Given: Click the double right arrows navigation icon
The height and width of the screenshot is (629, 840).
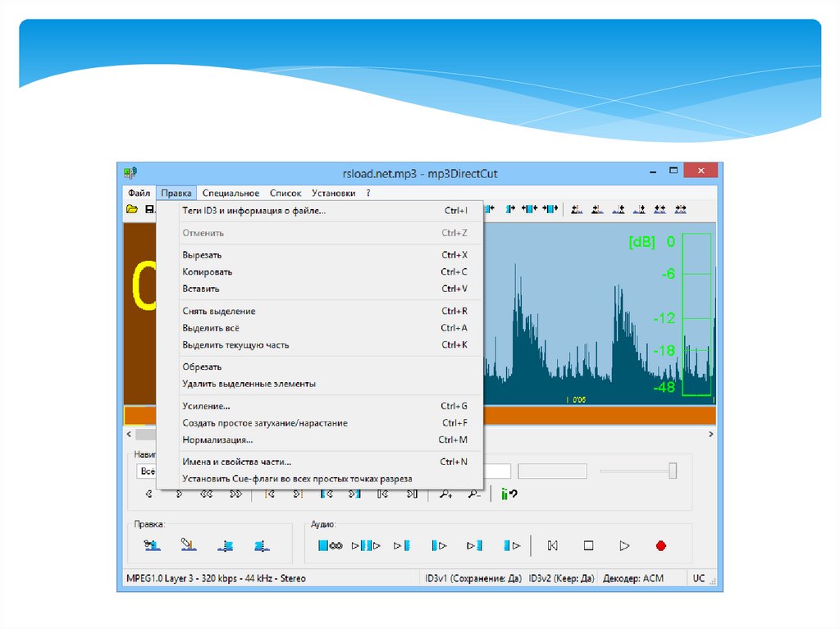Looking at the screenshot, I should [235, 494].
